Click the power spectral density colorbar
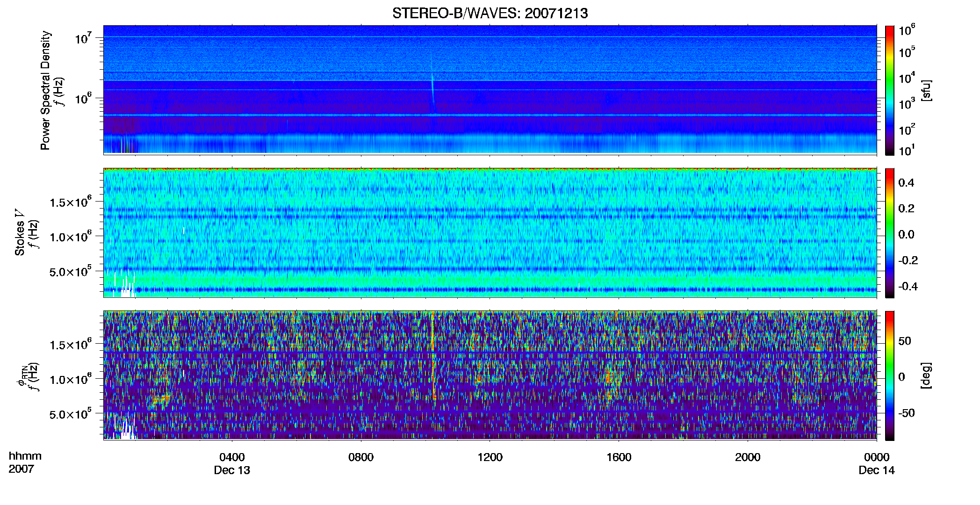980x505 pixels. click(890, 90)
